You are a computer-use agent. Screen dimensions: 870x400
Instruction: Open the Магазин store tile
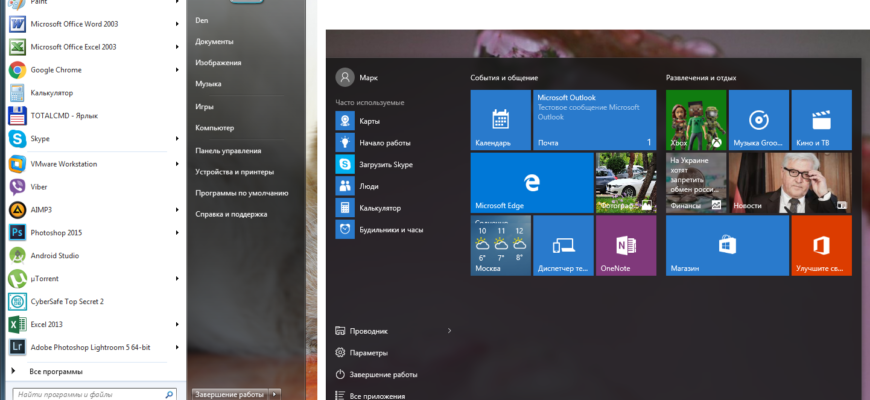(x=727, y=245)
